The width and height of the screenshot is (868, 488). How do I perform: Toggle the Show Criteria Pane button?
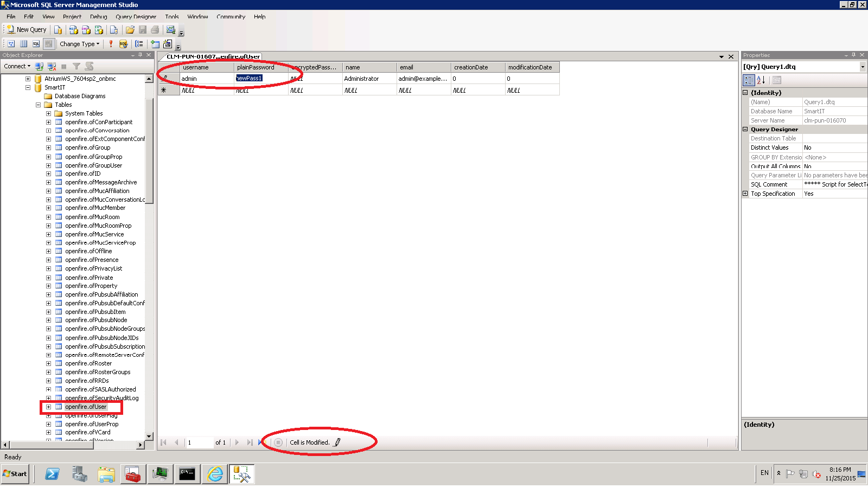point(23,44)
